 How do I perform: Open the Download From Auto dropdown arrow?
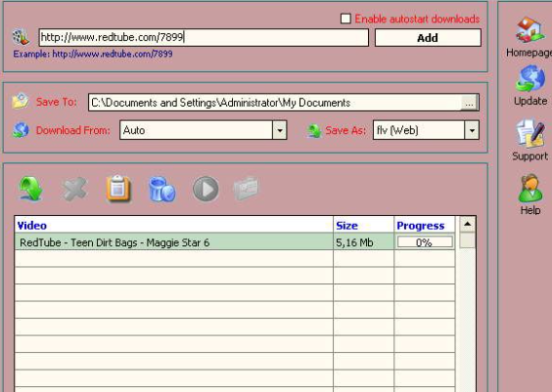click(280, 130)
